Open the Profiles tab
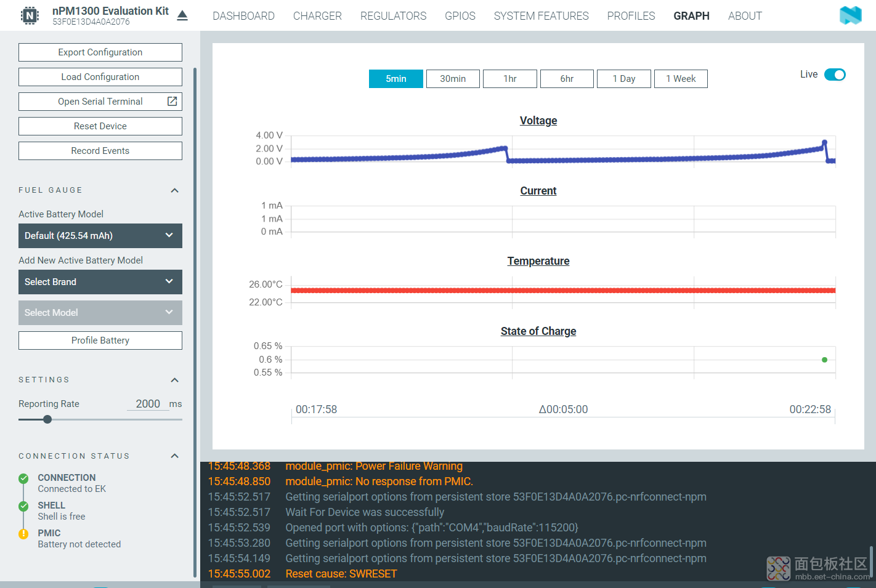This screenshot has height=588, width=876. click(631, 16)
